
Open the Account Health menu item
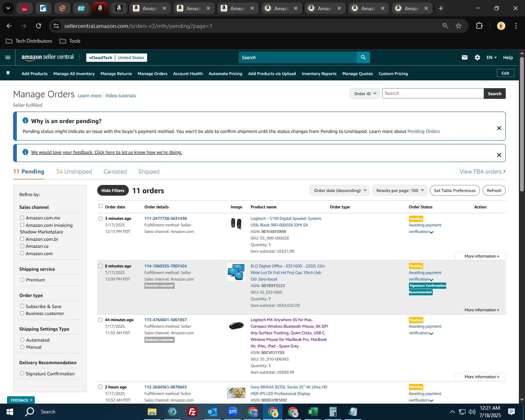(x=188, y=73)
